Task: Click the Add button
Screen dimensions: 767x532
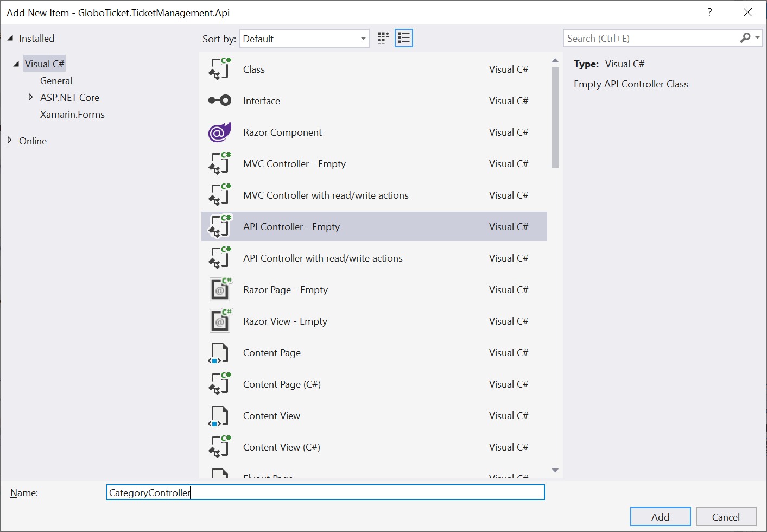Action: 660,516
